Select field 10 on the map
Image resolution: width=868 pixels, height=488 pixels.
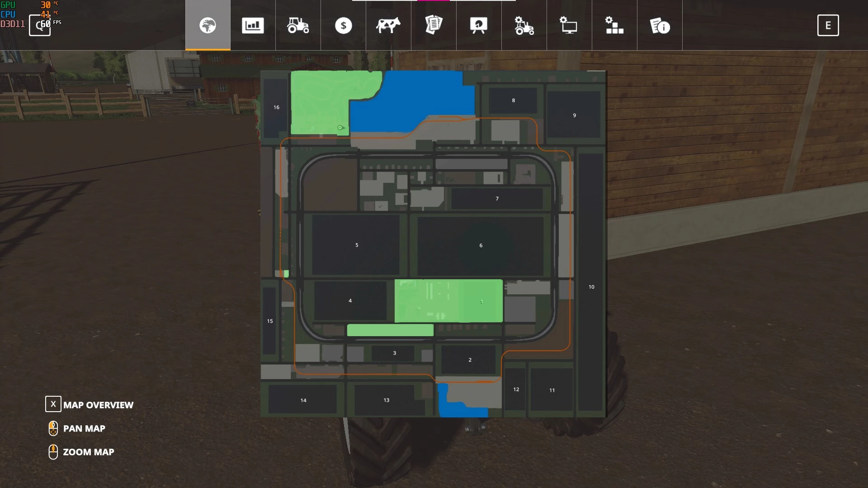(591, 286)
